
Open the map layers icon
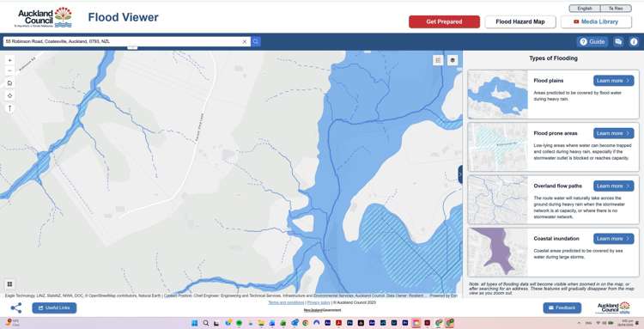pos(453,60)
